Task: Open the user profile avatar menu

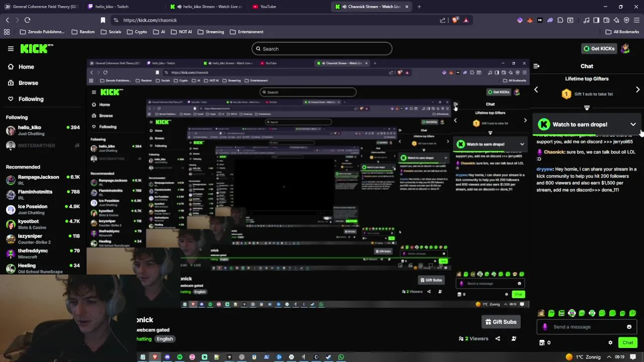Action: tap(625, 49)
